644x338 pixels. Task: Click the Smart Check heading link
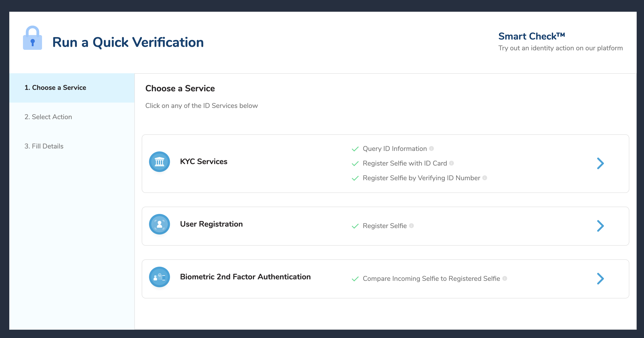click(531, 36)
